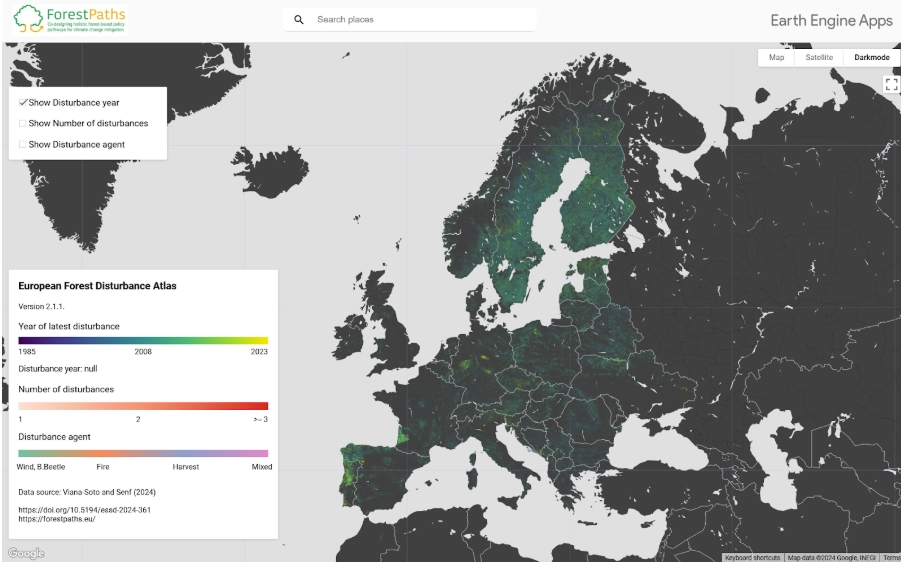This screenshot has width=901, height=563.
Task: Uncheck Show Disturbance year
Action: click(23, 102)
